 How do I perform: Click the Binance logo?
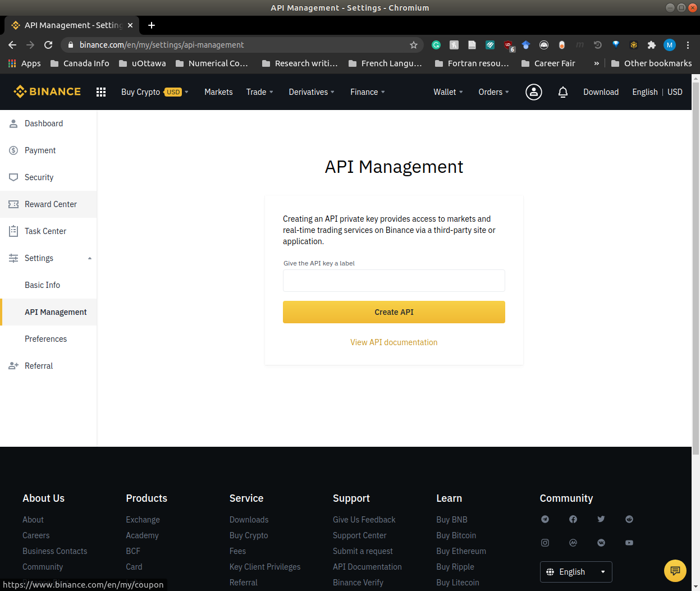point(47,91)
